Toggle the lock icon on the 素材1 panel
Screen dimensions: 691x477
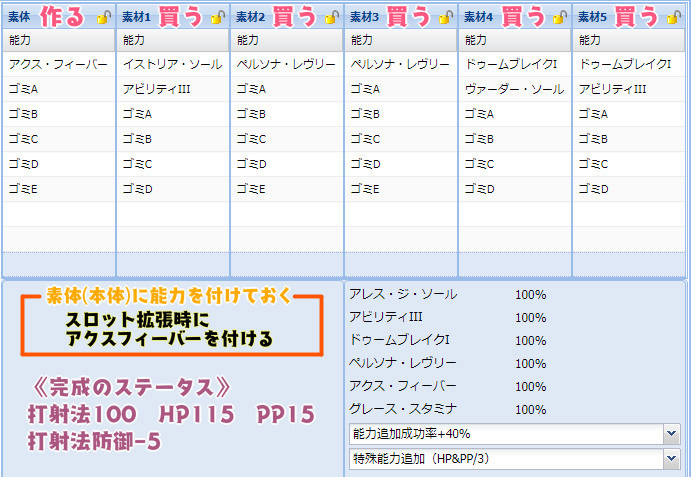click(218, 18)
